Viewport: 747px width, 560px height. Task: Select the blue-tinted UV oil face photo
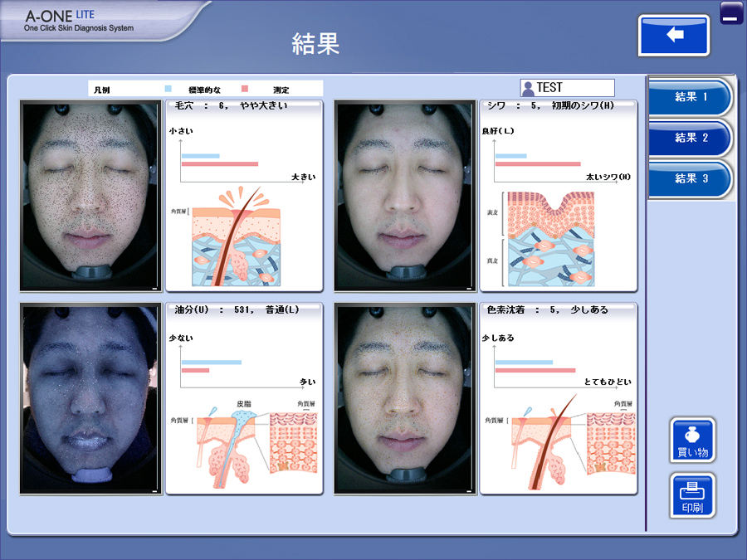(90, 398)
